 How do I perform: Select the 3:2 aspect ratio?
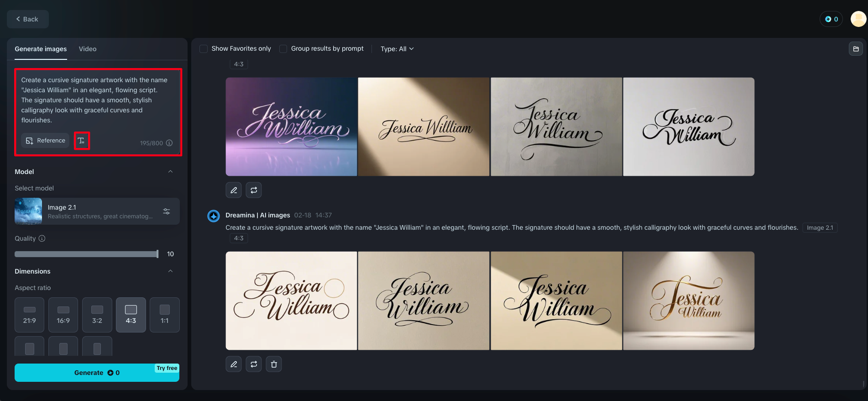click(97, 315)
